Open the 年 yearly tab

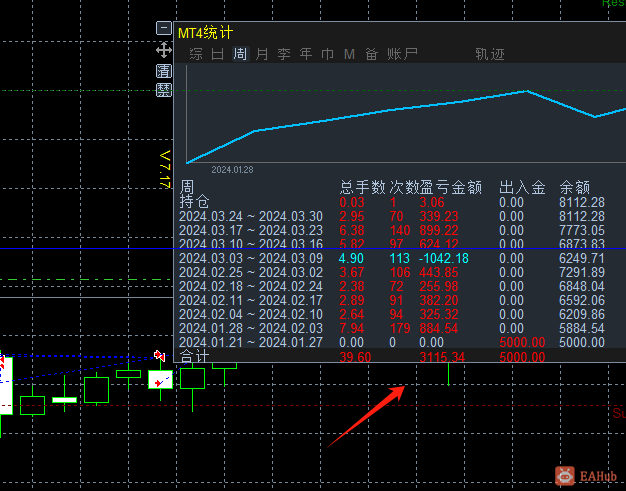pos(306,54)
